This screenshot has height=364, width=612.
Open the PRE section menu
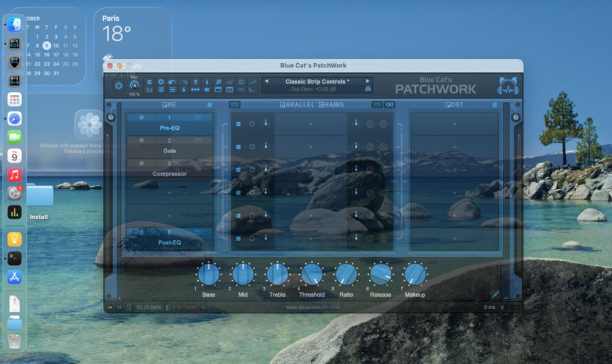pyautogui.click(x=210, y=105)
